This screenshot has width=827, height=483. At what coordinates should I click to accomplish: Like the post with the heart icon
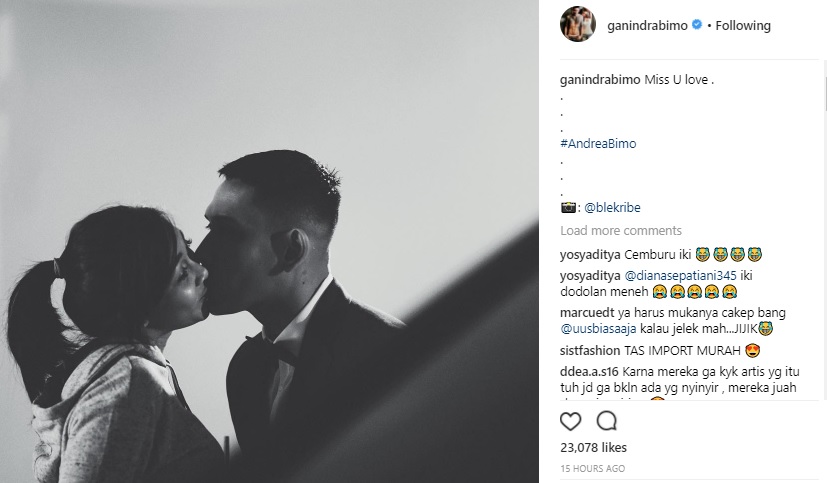(570, 421)
